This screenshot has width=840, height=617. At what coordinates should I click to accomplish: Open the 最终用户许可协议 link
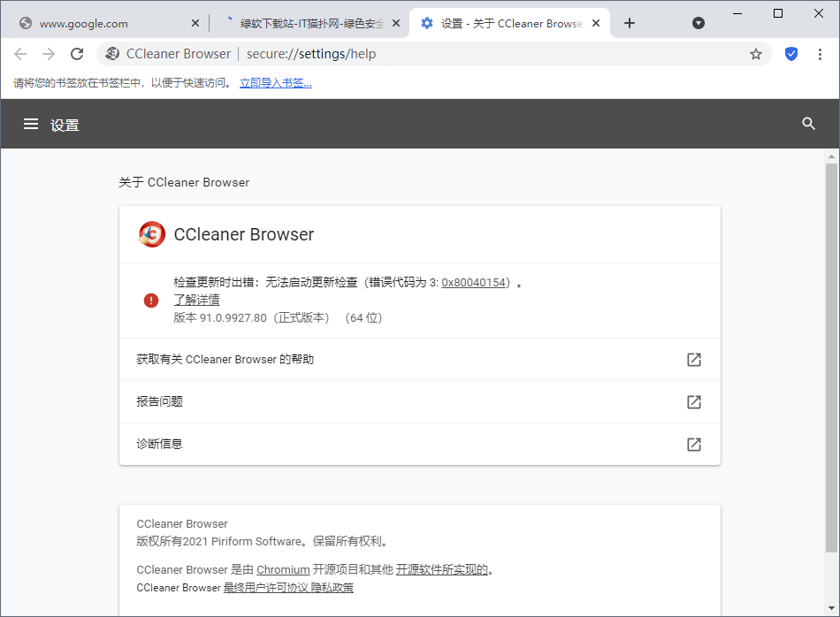[x=266, y=588]
